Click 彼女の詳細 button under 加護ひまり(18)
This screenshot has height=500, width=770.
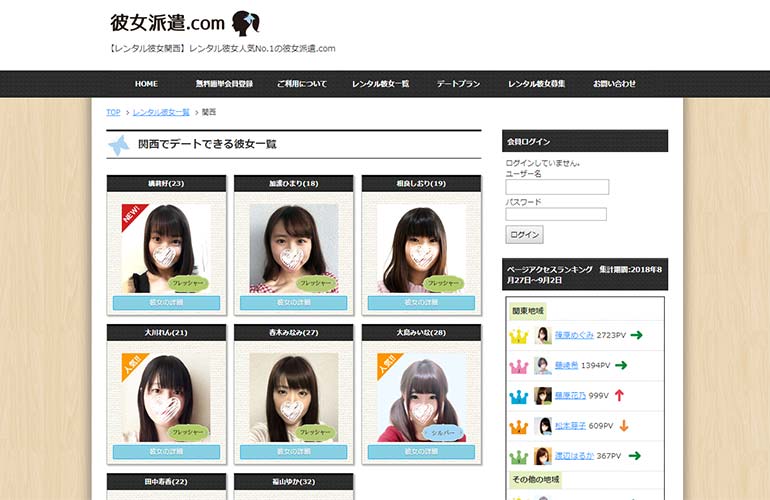(294, 303)
